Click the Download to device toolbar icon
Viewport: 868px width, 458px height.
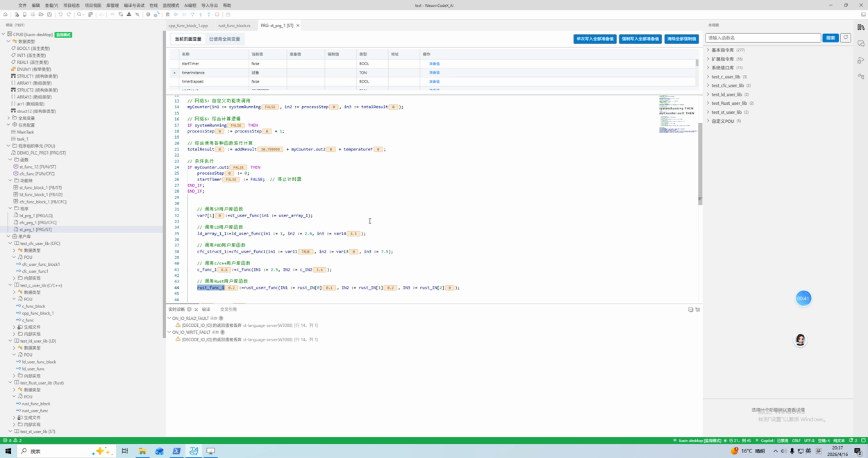coord(128,15)
